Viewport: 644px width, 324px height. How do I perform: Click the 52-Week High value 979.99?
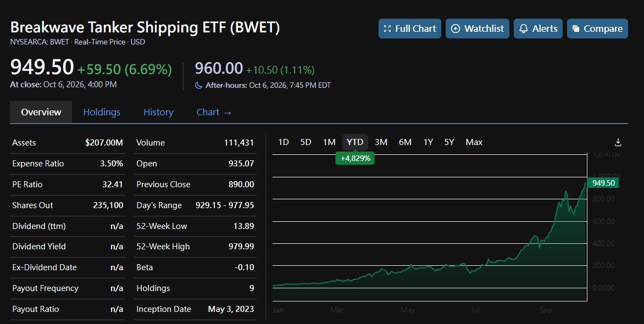(241, 247)
